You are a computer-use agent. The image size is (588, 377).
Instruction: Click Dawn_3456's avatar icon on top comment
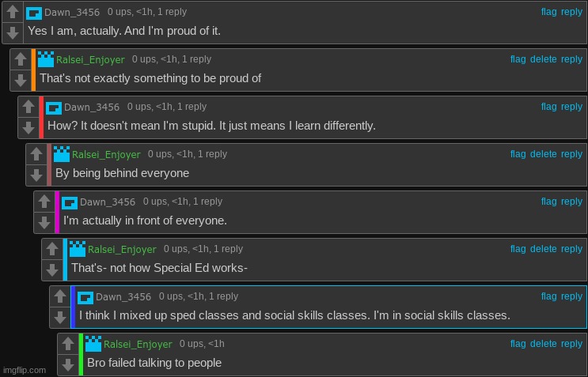click(x=34, y=13)
